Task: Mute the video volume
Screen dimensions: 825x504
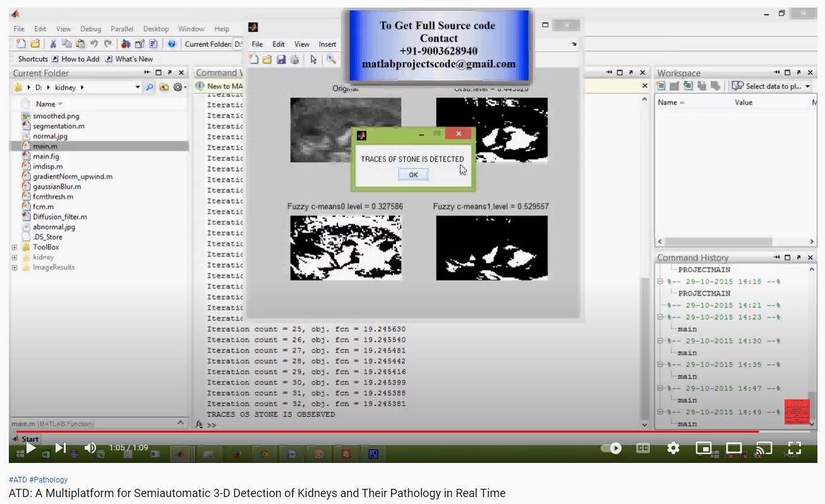Action: (90, 448)
